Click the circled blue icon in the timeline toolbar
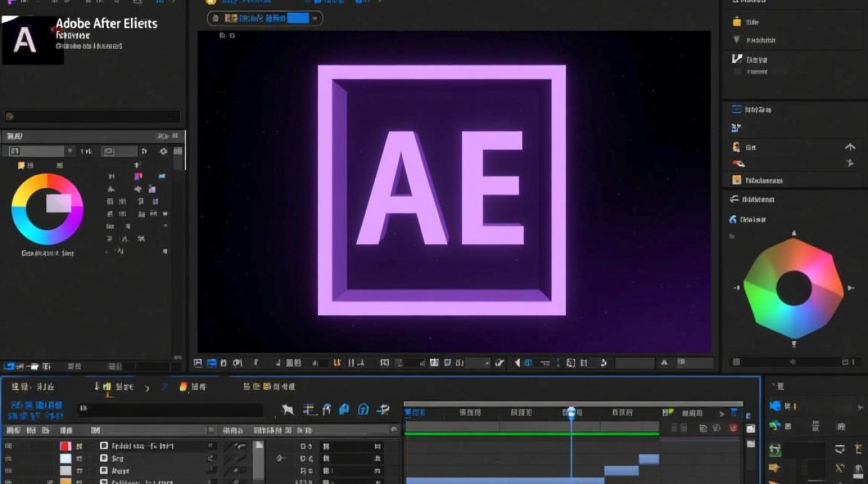 364,409
